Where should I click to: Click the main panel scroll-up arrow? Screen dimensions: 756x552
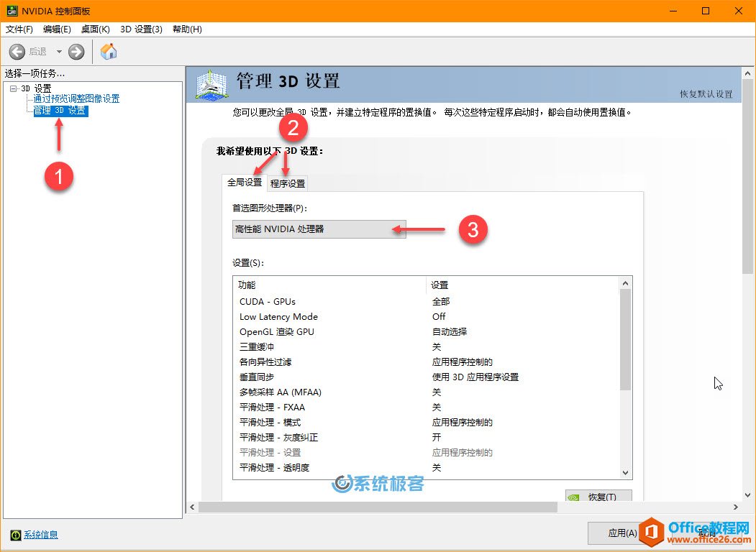point(748,74)
